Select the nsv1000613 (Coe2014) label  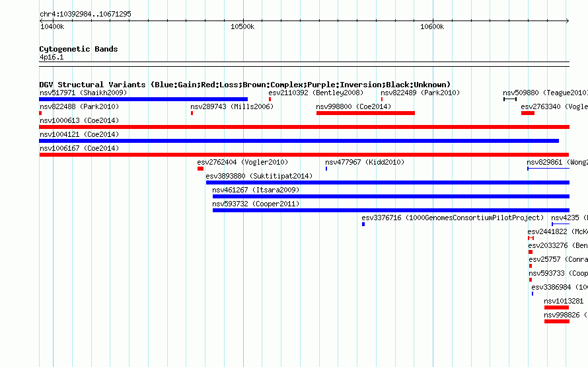[x=79, y=120]
